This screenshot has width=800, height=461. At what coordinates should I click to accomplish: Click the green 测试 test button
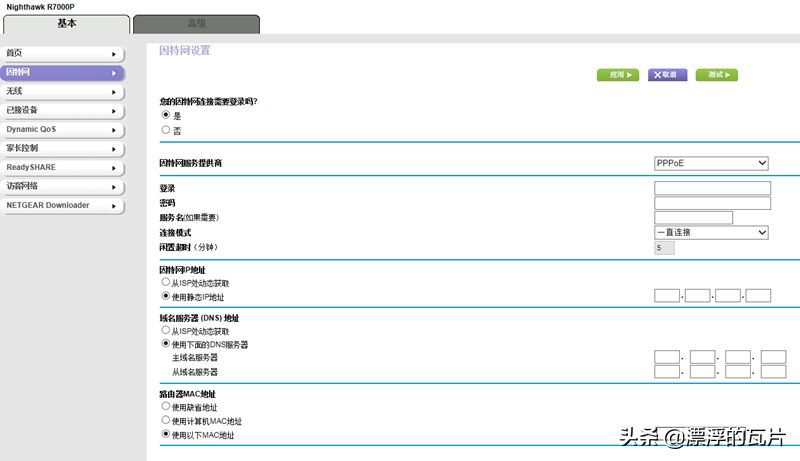pos(717,75)
